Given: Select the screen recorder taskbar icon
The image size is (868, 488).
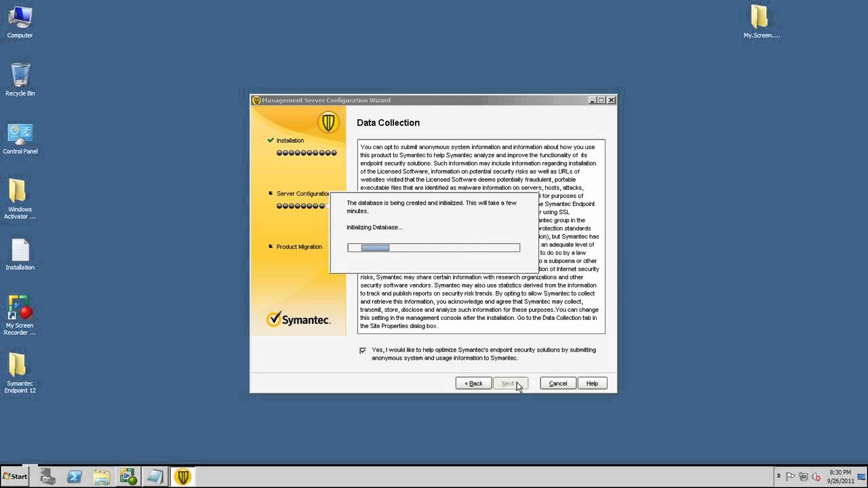Looking at the screenshot, I should click(128, 476).
